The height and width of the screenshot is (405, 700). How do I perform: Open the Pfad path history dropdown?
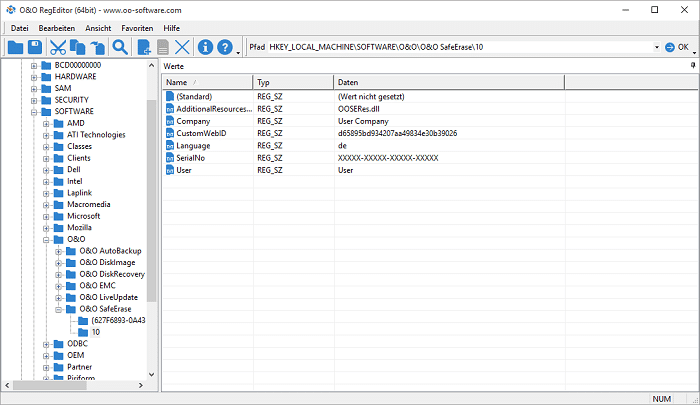coord(656,47)
